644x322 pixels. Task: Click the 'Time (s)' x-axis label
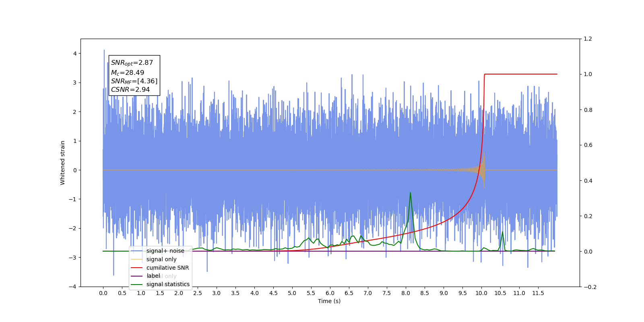click(x=329, y=301)
